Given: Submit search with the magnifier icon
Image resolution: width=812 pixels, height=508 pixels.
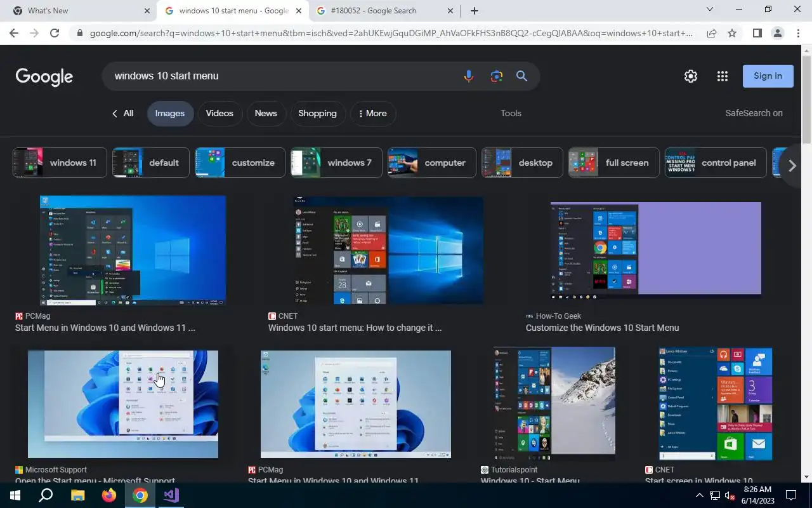Looking at the screenshot, I should pos(521,76).
